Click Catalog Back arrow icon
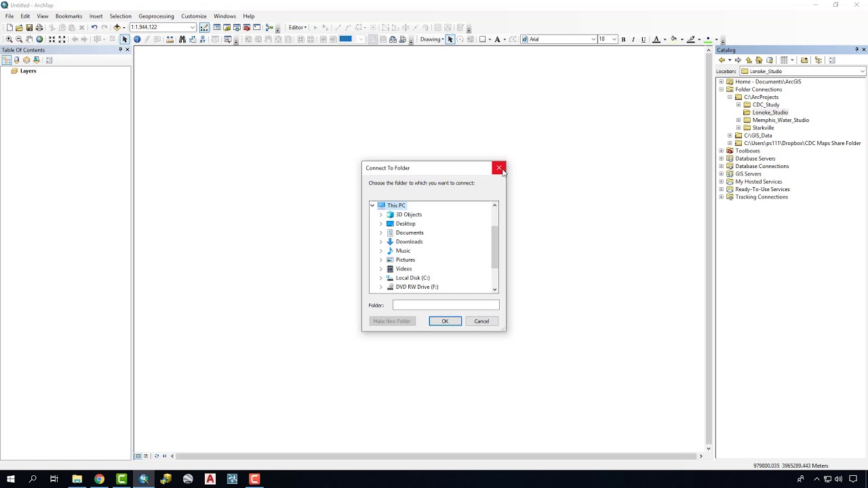 click(x=722, y=60)
